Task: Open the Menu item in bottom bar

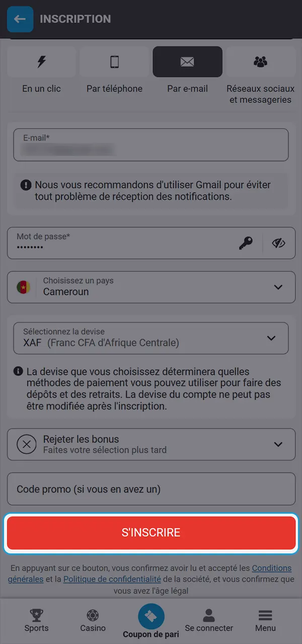Action: coord(265,615)
